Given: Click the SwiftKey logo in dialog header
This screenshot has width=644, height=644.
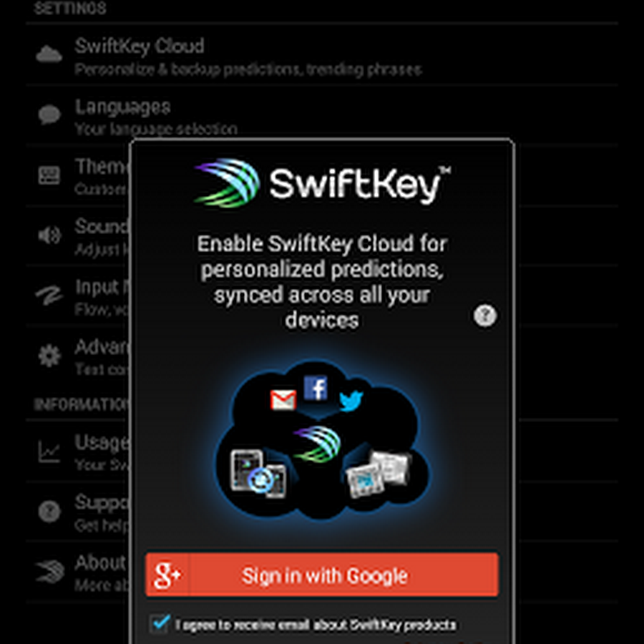Looking at the screenshot, I should (x=322, y=183).
